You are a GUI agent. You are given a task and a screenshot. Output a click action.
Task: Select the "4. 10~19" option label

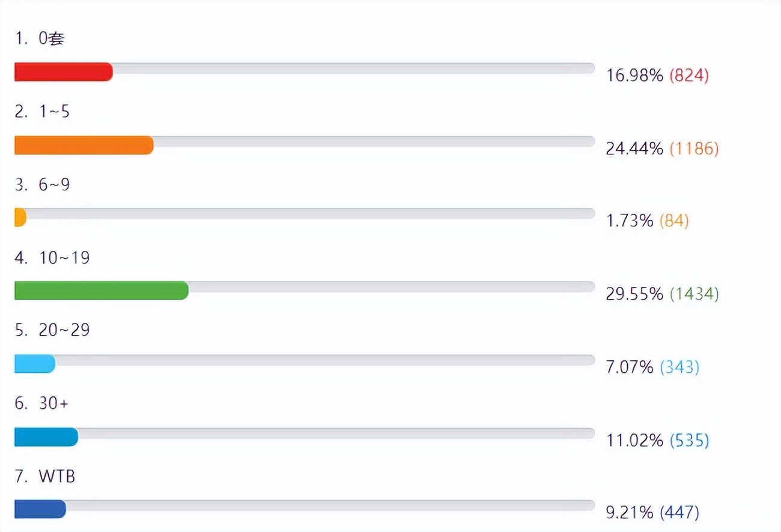(x=52, y=258)
